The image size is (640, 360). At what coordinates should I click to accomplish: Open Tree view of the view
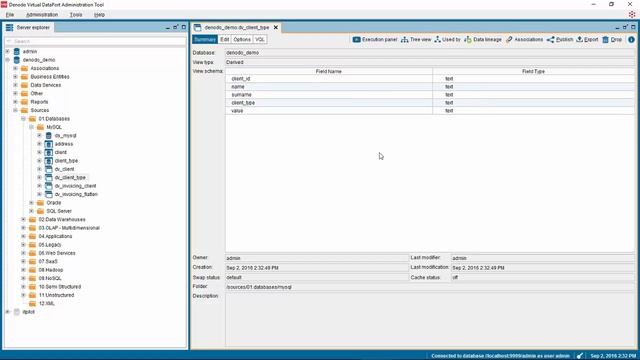click(x=416, y=40)
